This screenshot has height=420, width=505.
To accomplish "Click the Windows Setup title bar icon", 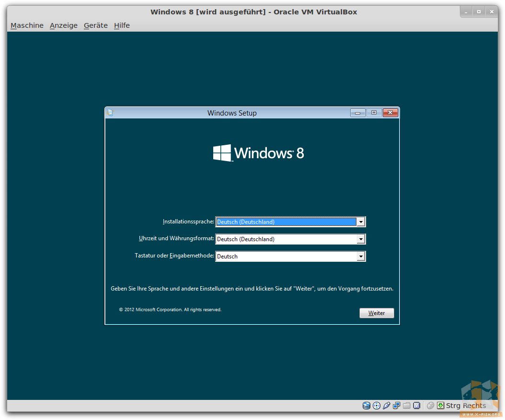I will (x=111, y=113).
